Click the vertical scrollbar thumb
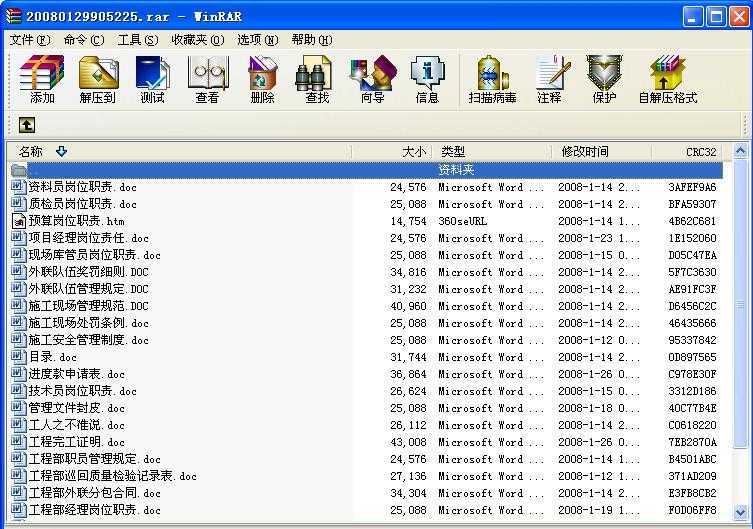753x529 pixels. pyautogui.click(x=741, y=304)
